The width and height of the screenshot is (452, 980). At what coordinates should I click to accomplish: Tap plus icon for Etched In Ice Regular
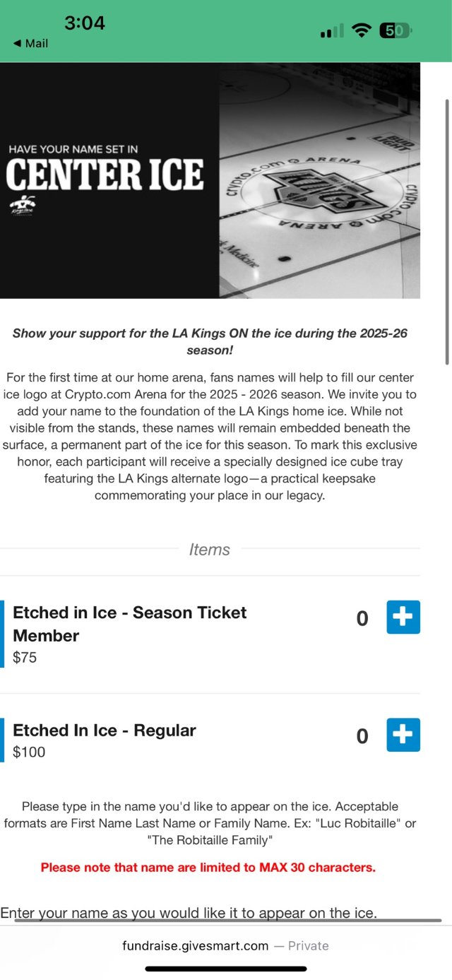403,735
